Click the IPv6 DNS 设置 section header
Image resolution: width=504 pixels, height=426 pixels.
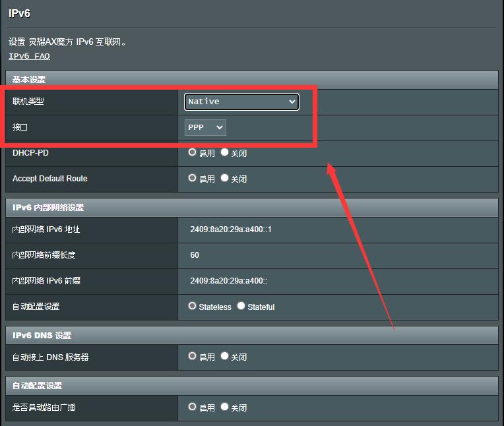[42, 336]
